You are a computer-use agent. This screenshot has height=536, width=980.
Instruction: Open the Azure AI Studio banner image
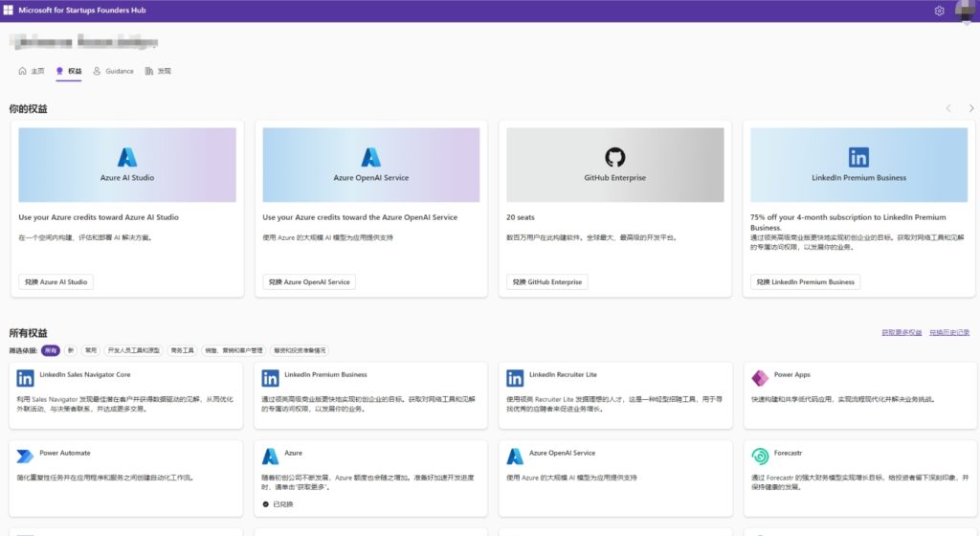point(127,165)
